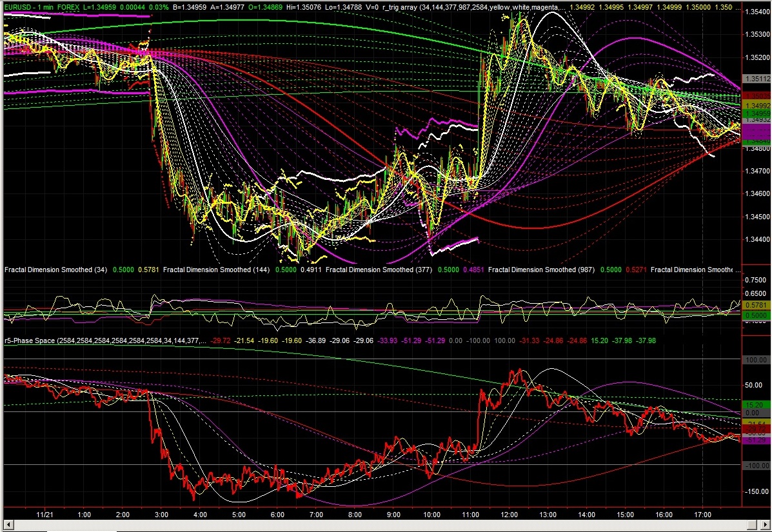Click the 1.35112 white price marker
The width and height of the screenshot is (772, 532).
756,79
